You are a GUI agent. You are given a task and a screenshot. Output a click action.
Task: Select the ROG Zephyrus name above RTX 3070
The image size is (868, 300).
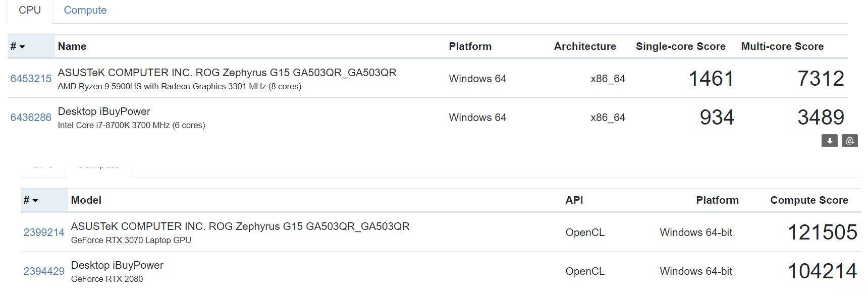click(x=240, y=226)
